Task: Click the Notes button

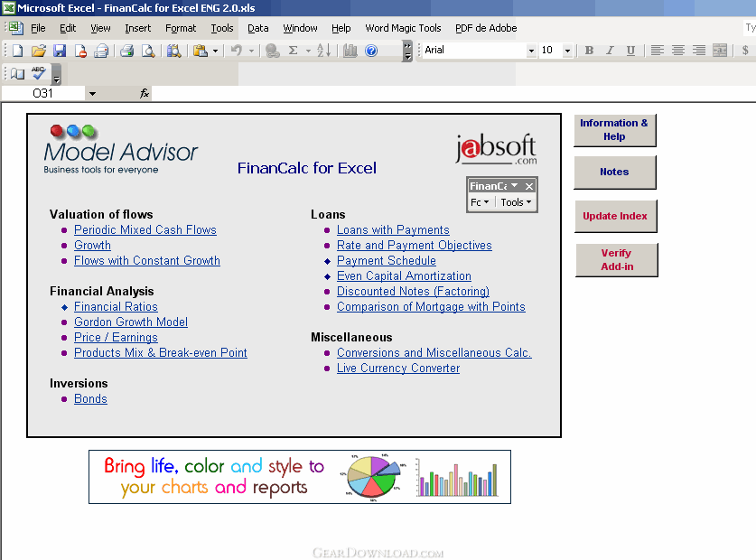Action: [x=614, y=172]
